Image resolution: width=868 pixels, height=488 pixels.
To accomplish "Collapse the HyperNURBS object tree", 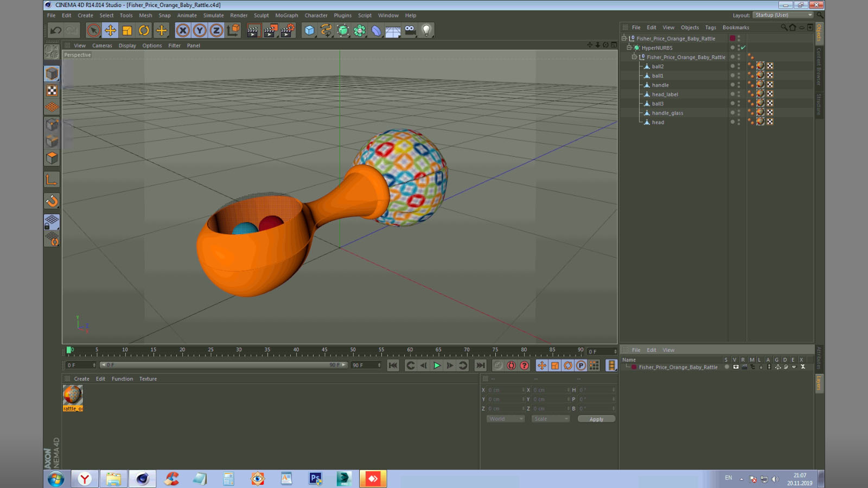I will [629, 48].
